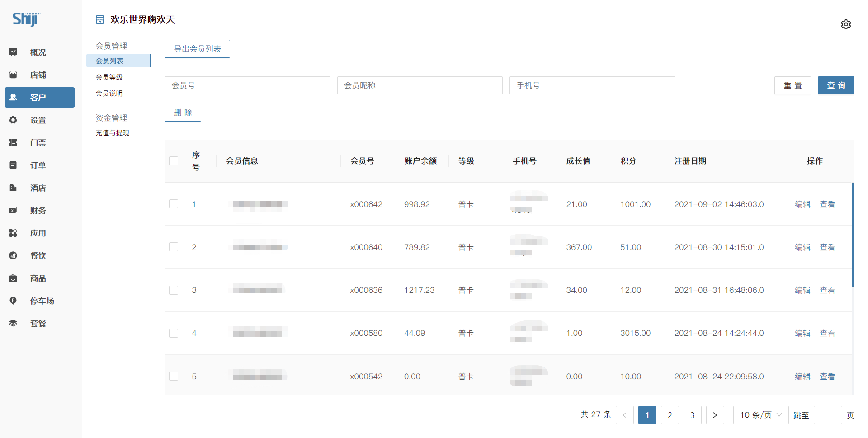Click 查看 for member x000580
The image size is (868, 438).
tap(827, 333)
